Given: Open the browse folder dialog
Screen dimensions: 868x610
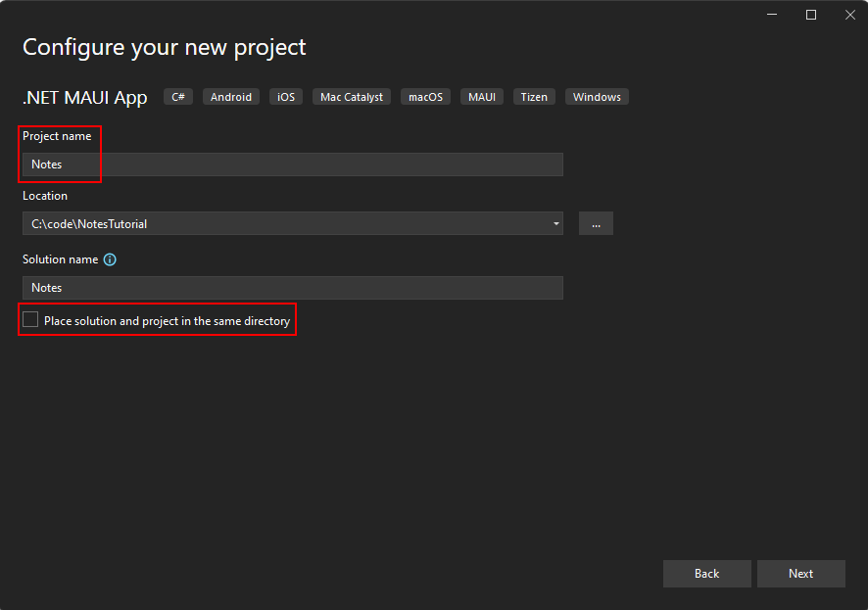Looking at the screenshot, I should point(596,223).
